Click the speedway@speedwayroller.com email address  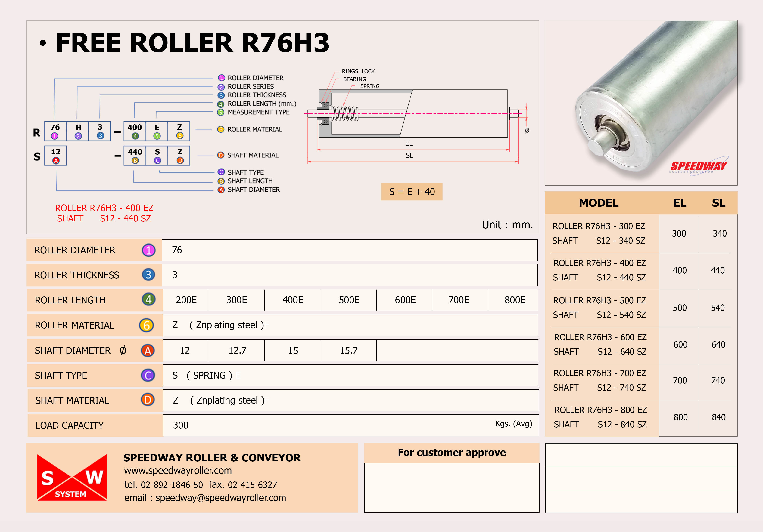point(221,498)
